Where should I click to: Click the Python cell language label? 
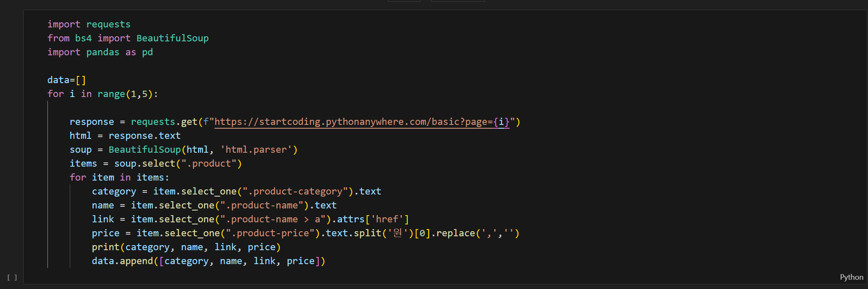(x=852, y=277)
